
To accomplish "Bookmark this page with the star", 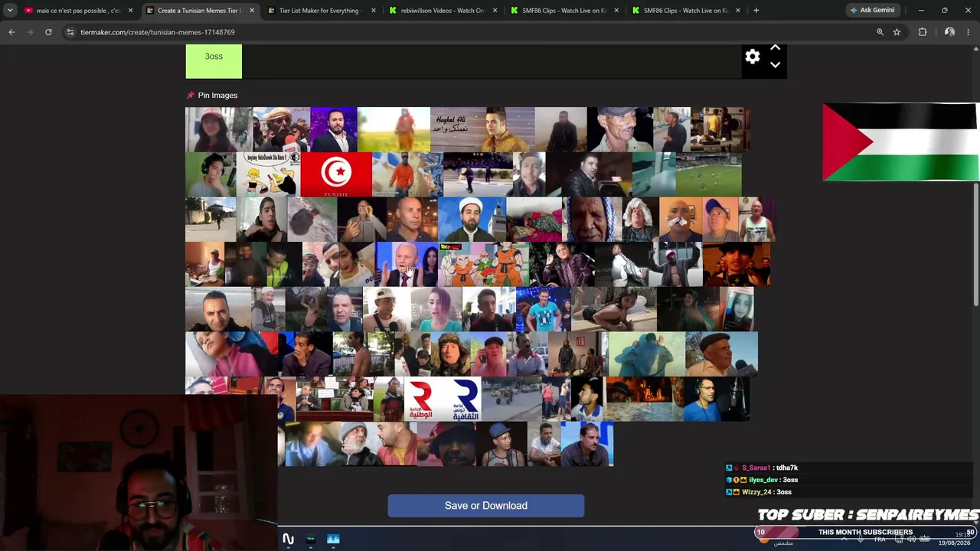I will [x=897, y=32].
